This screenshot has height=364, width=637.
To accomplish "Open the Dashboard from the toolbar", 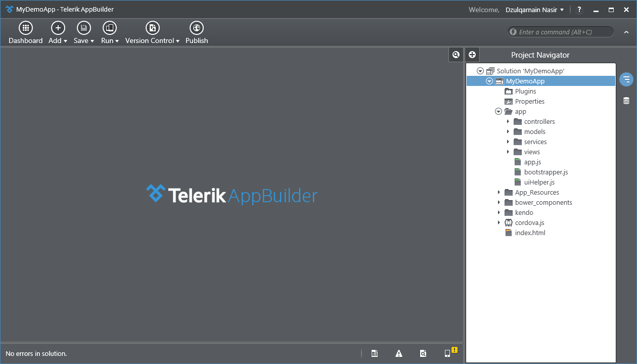I will coord(25,33).
